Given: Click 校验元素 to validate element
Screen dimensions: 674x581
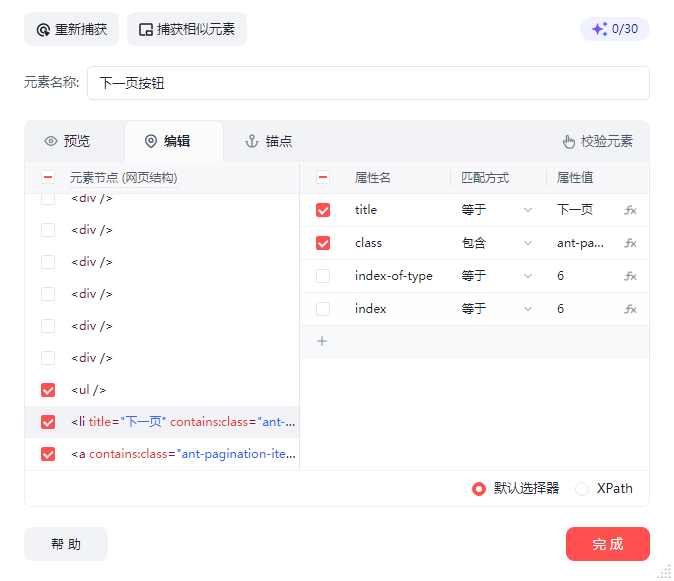Looking at the screenshot, I should point(598,141).
